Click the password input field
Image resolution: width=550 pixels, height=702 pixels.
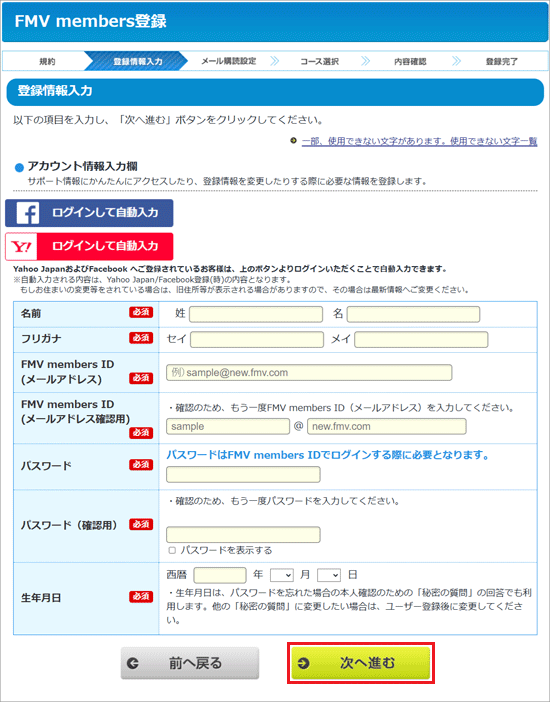point(243,475)
